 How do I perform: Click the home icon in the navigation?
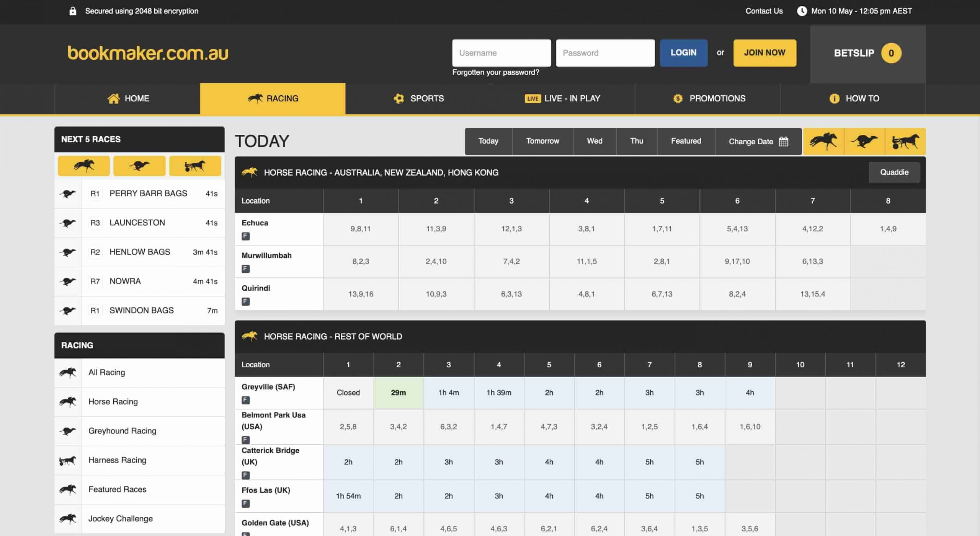(113, 98)
